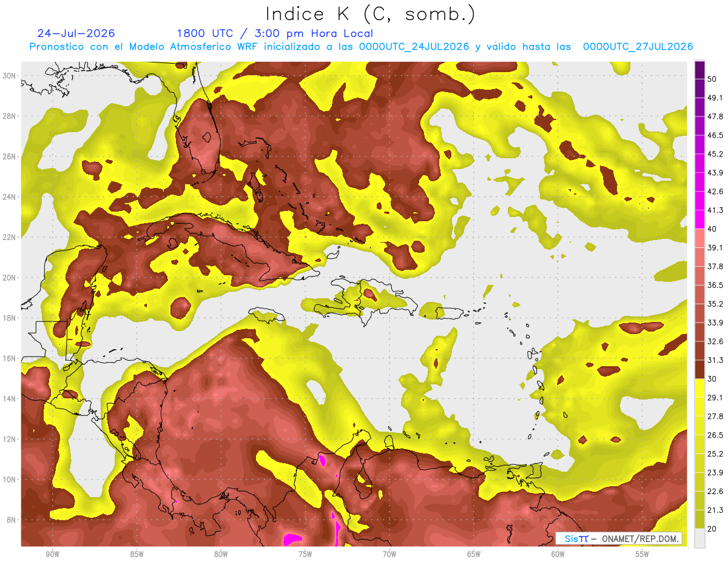Click the "23.9" color scale value
Viewport: 728px width, 562px height.
coord(716,473)
